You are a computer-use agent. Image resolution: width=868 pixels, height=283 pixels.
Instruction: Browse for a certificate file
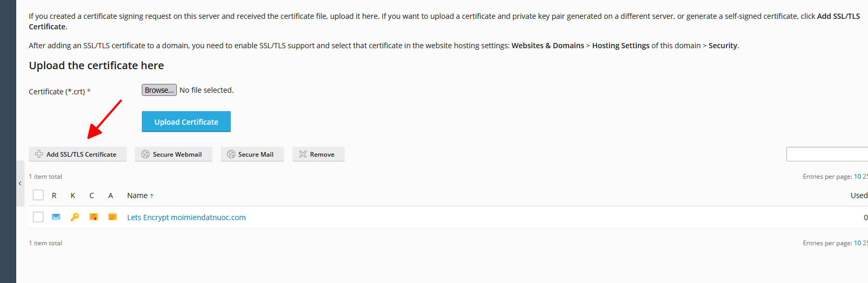[x=159, y=90]
